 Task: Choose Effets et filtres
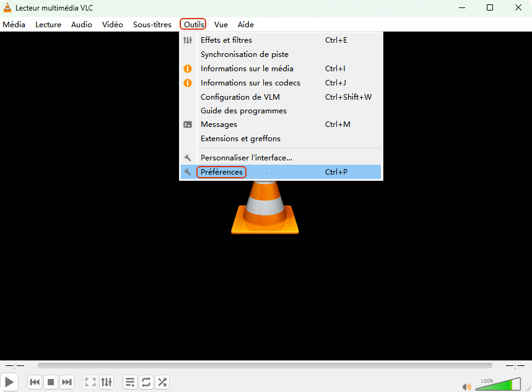coord(281,40)
